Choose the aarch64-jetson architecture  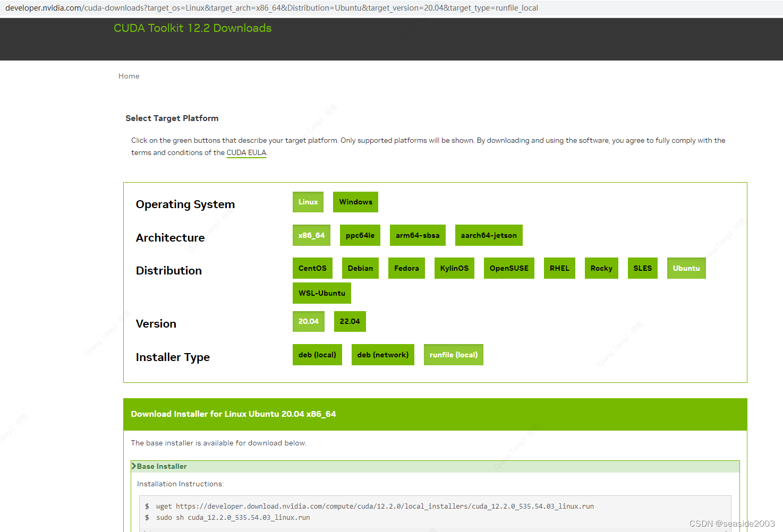tap(489, 235)
